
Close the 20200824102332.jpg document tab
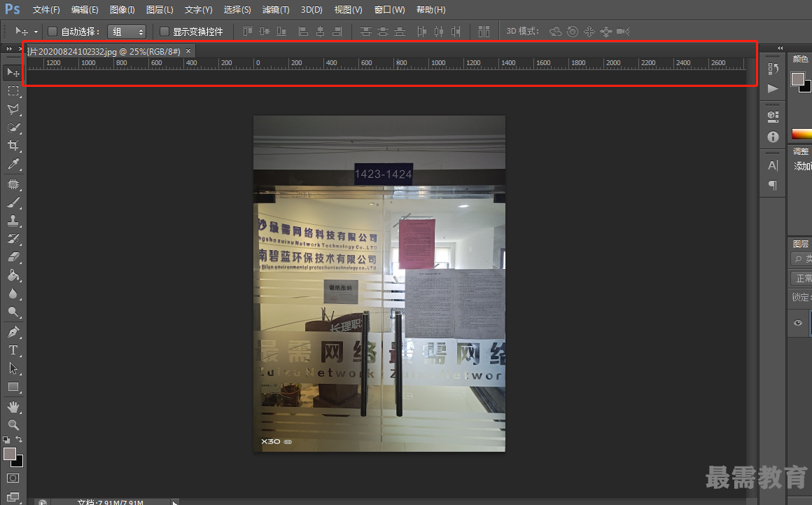point(188,50)
